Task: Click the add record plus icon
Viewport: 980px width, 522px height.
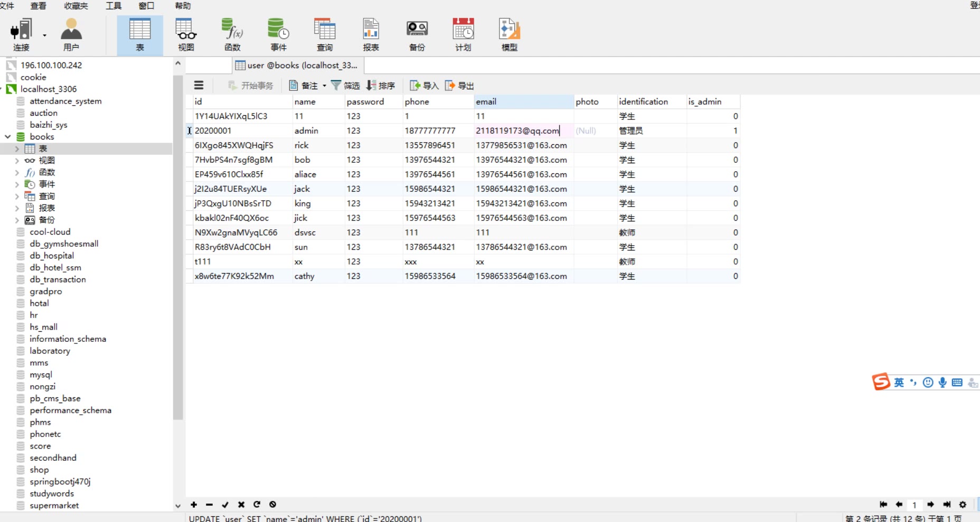Action: coord(194,505)
